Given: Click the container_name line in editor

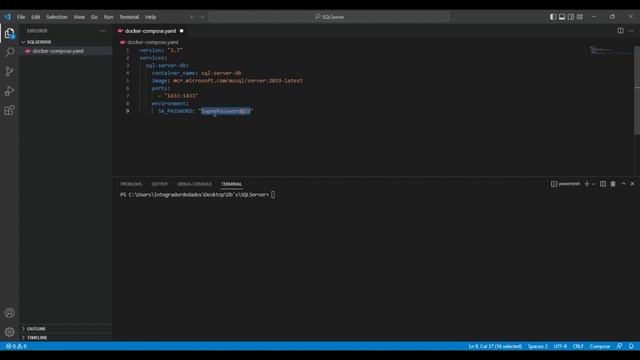Looking at the screenshot, I should 196,73.
